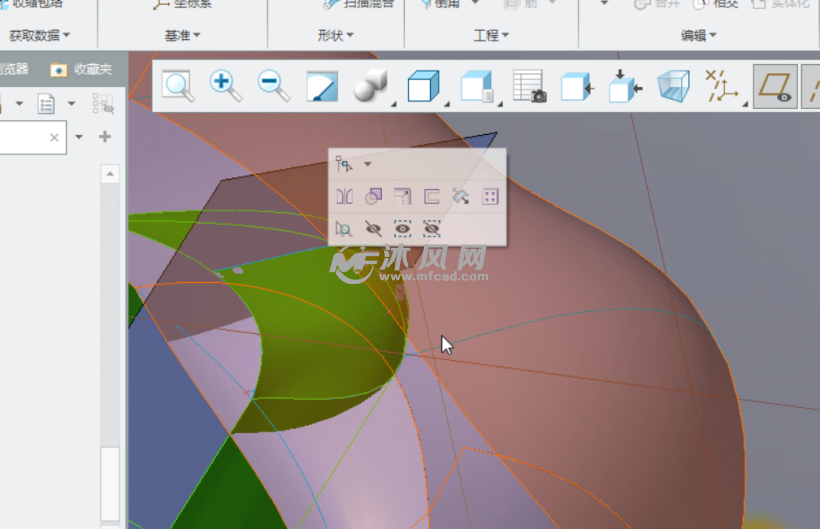Click the tree columns crossed-eye icon
Viewport: 820px width, 529px height.
(x=103, y=104)
